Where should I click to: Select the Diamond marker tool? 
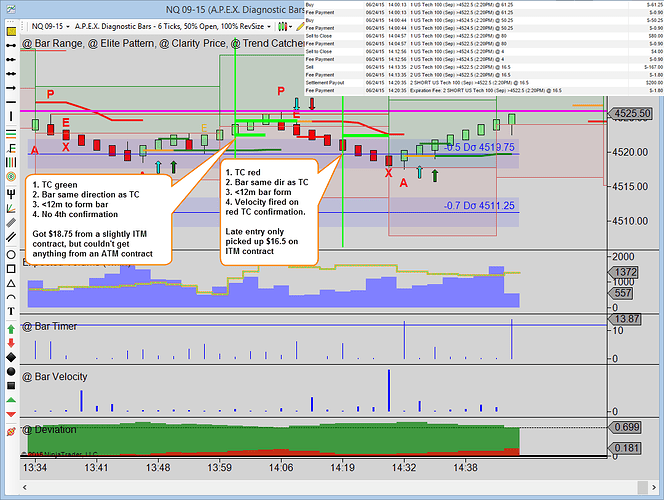(11, 357)
